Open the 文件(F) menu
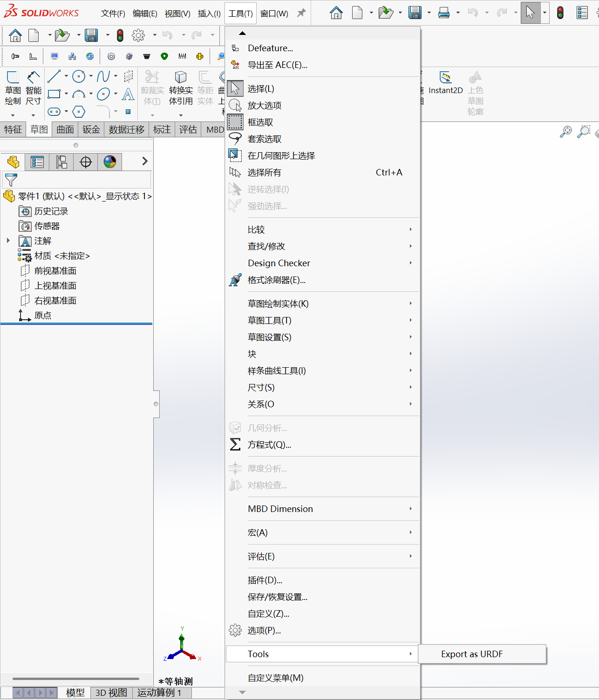 [113, 13]
